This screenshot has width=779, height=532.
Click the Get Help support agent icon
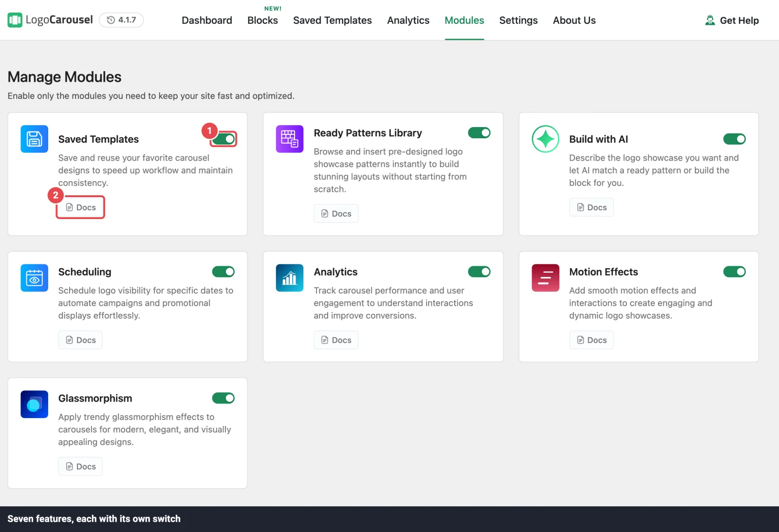710,20
